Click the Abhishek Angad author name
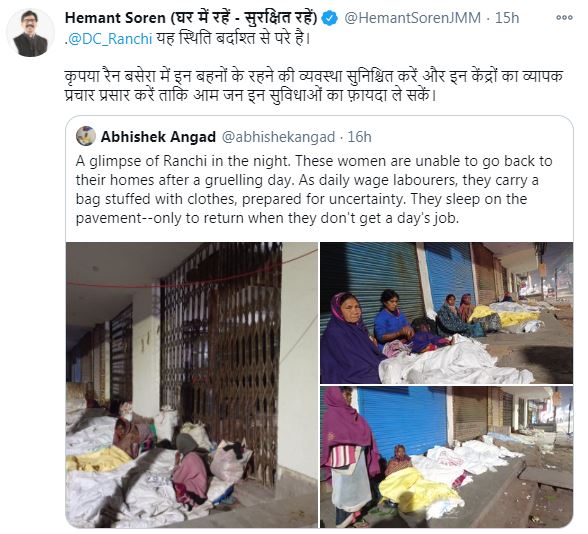 pyautogui.click(x=158, y=137)
